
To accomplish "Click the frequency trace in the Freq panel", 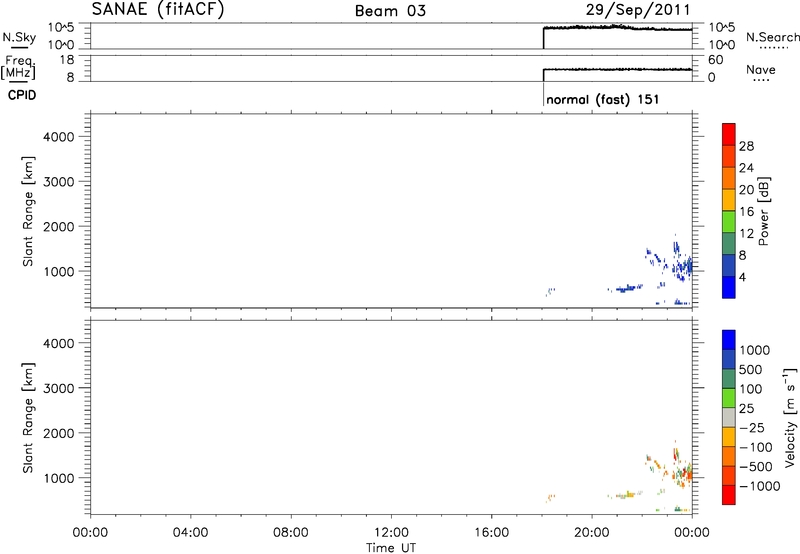I will pyautogui.click(x=617, y=69).
